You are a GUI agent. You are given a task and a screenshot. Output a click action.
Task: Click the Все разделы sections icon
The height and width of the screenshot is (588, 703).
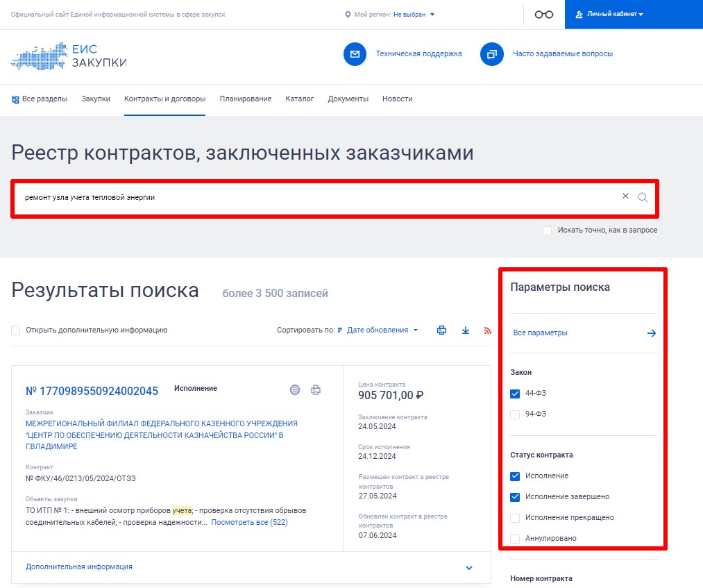point(15,99)
